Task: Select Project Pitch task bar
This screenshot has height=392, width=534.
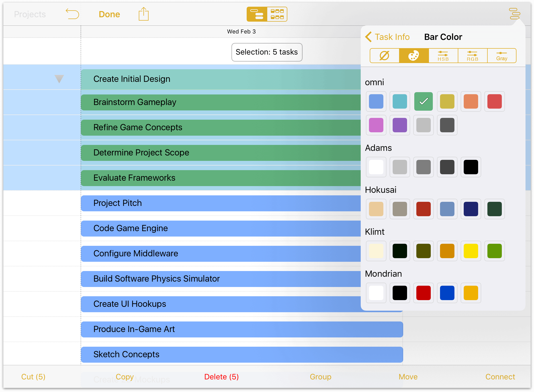Action: coord(221,203)
